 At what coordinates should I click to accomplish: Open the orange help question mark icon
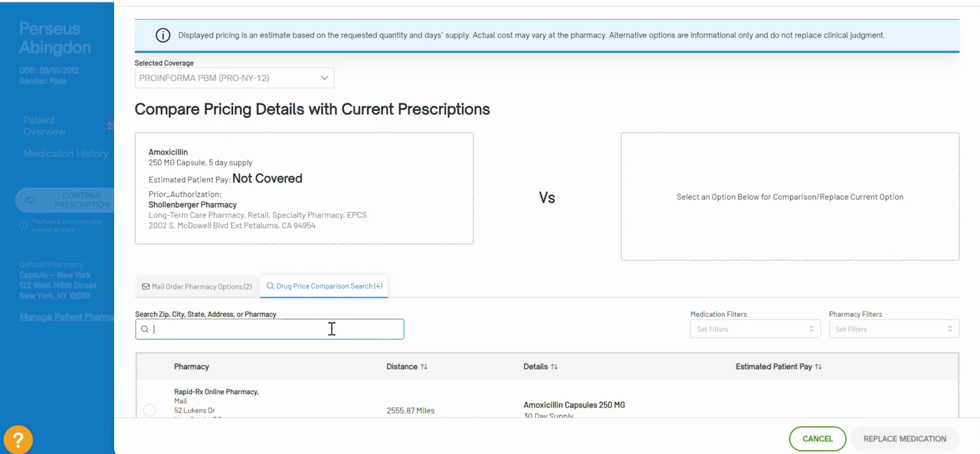pyautogui.click(x=18, y=439)
